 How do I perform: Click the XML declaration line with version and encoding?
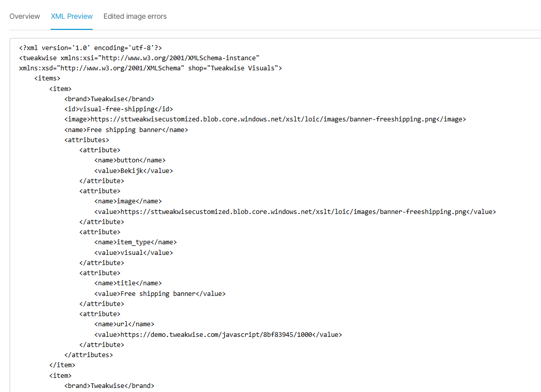click(91, 48)
